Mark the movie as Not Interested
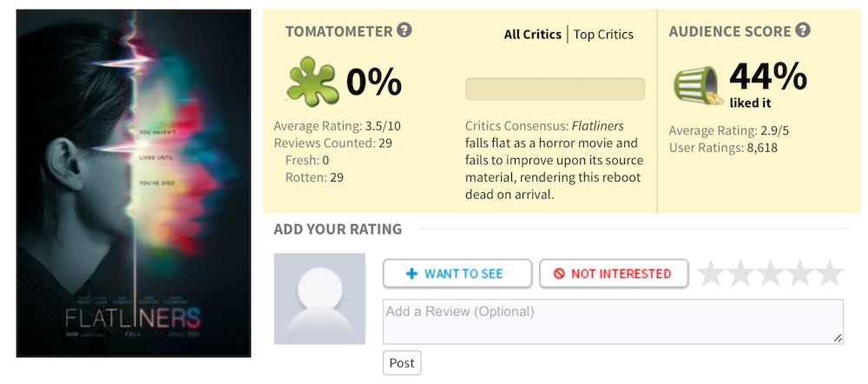This screenshot has width=868, height=384. [x=613, y=274]
